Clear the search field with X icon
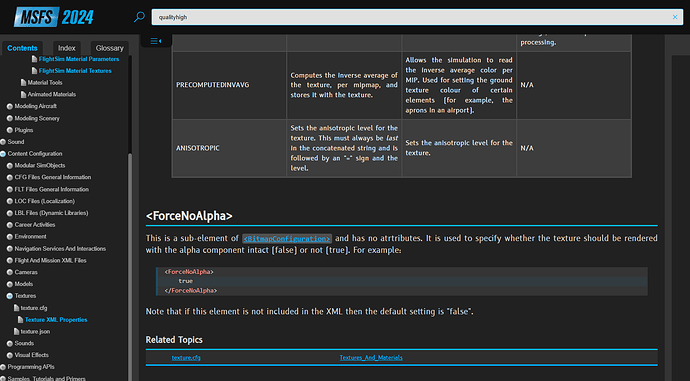Image resolution: width=690 pixels, height=381 pixels. (x=675, y=17)
